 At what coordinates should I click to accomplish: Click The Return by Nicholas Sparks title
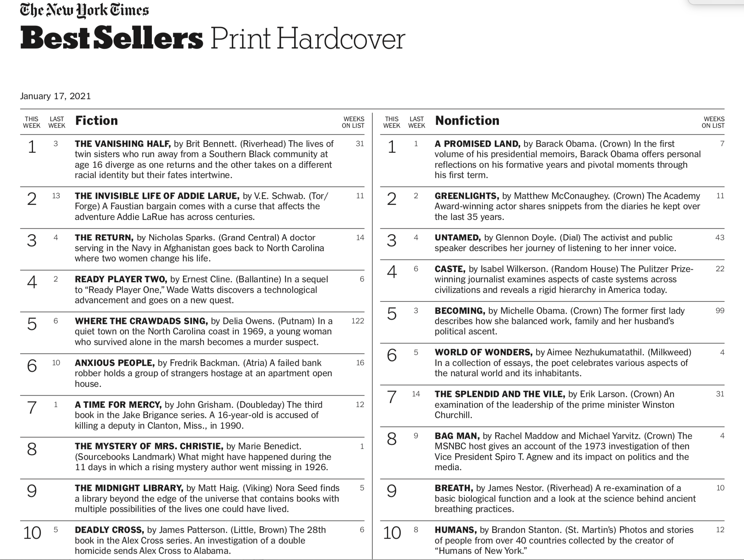click(104, 238)
